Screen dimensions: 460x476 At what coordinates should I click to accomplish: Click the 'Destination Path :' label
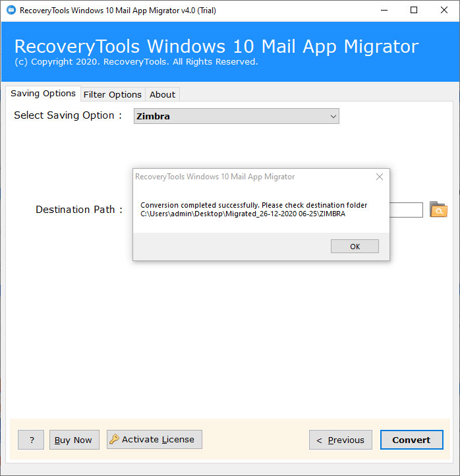(79, 210)
